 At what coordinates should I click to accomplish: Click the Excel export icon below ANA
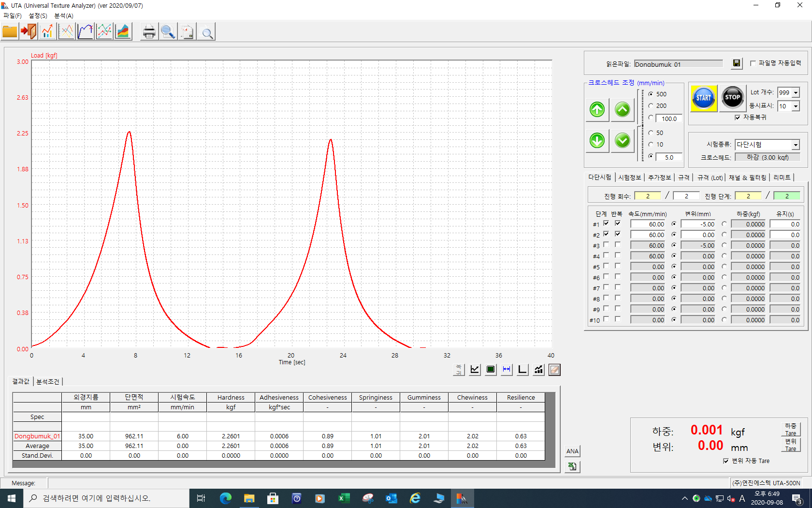click(572, 466)
